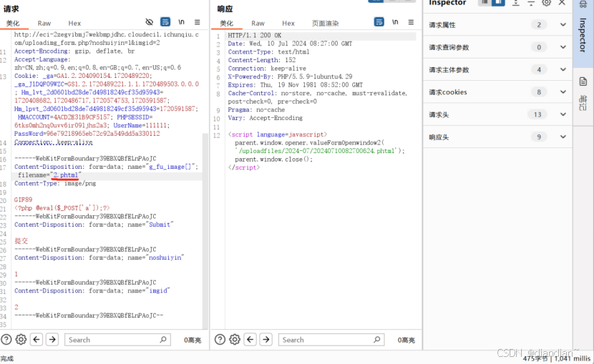Click the PHP eval payload line in request
Screen dimensions: 594x364
click(62, 207)
